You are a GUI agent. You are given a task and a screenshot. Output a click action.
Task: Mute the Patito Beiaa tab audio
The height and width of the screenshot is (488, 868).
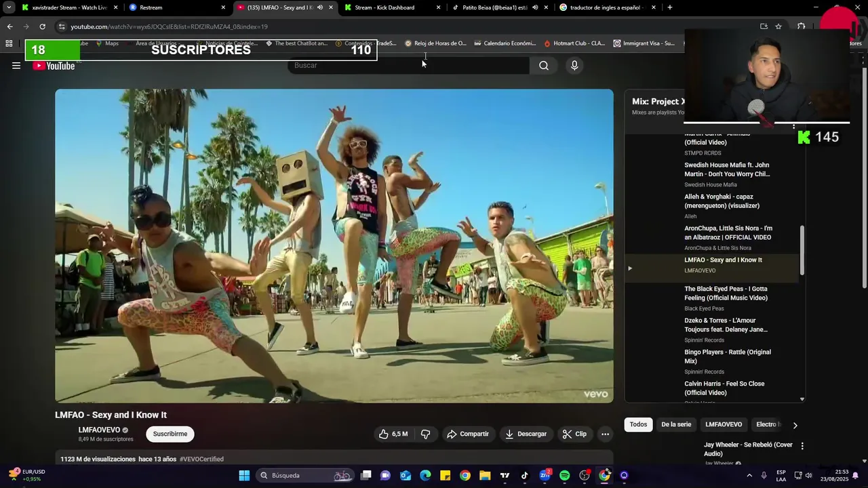(535, 7)
